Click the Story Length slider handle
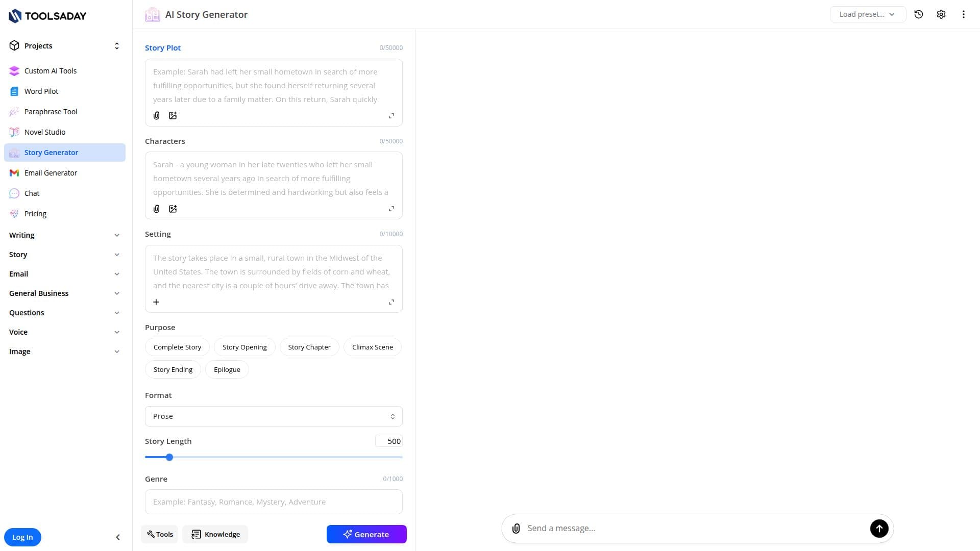The image size is (980, 551). point(169,457)
